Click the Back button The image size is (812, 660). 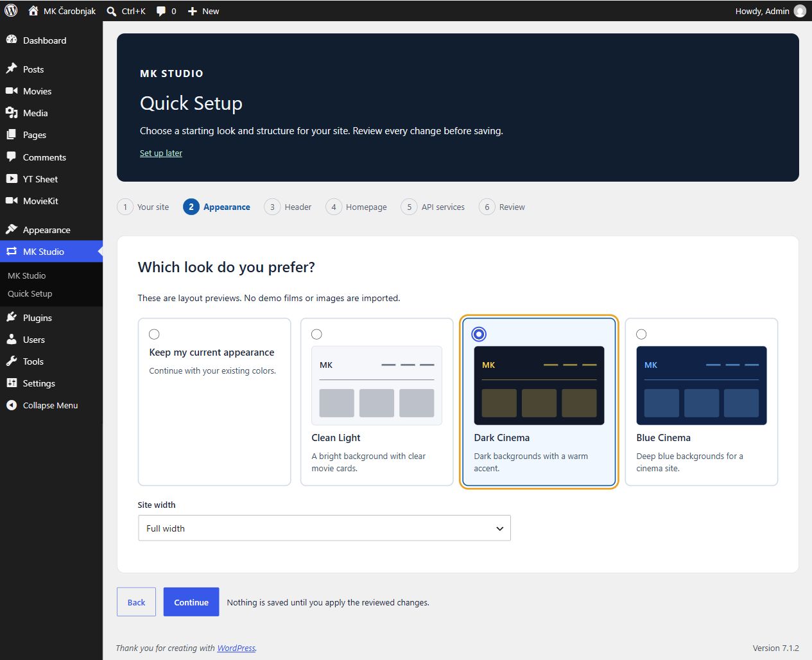136,602
